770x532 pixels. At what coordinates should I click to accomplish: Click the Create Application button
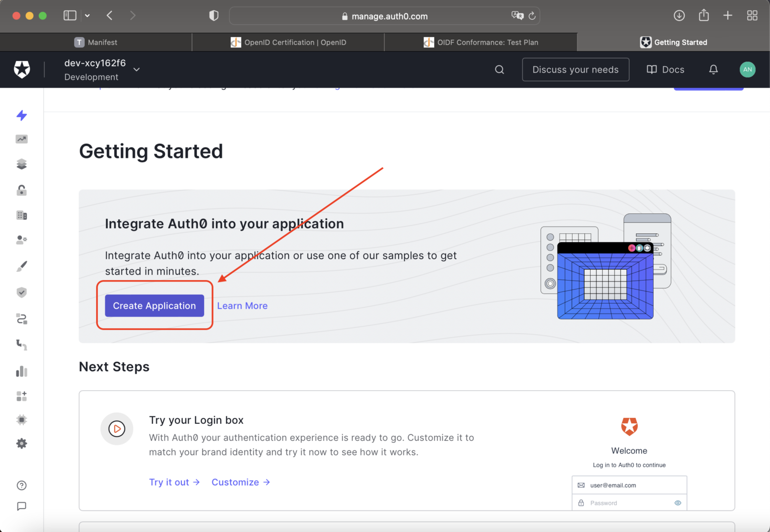[x=154, y=306]
